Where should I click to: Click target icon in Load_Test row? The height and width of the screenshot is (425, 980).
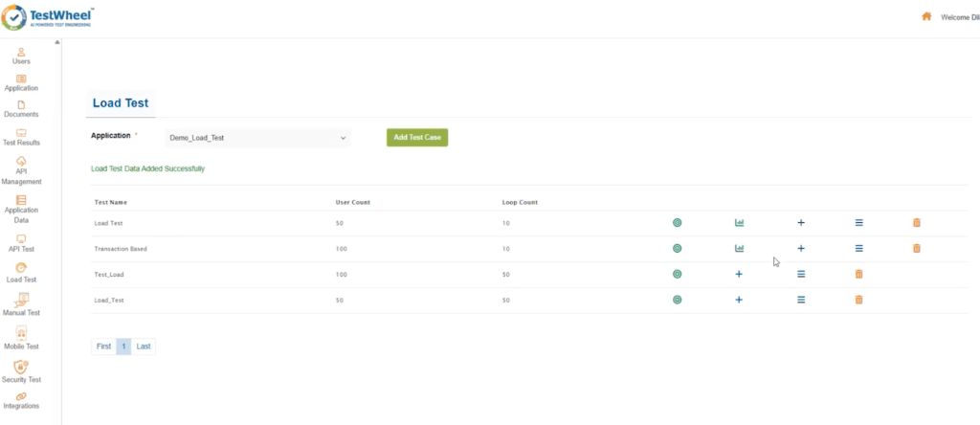click(677, 300)
